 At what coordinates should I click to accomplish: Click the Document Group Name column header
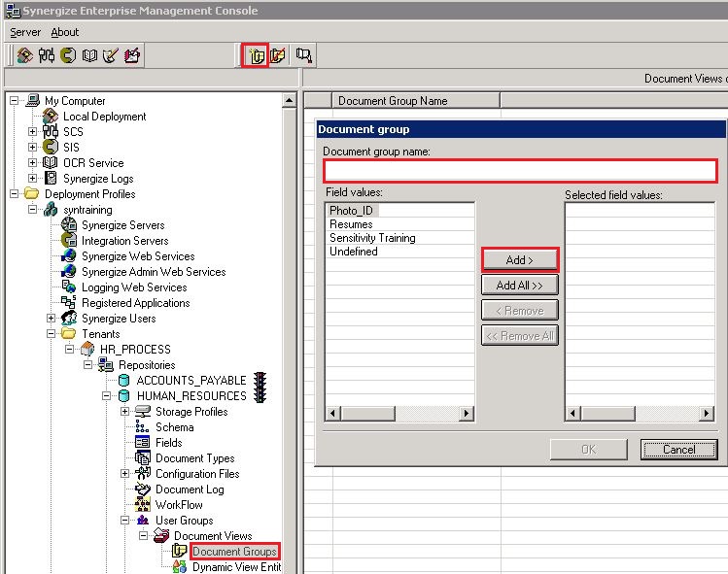416,101
